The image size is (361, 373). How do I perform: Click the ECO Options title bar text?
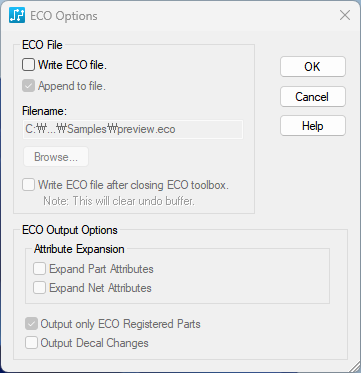click(x=64, y=16)
